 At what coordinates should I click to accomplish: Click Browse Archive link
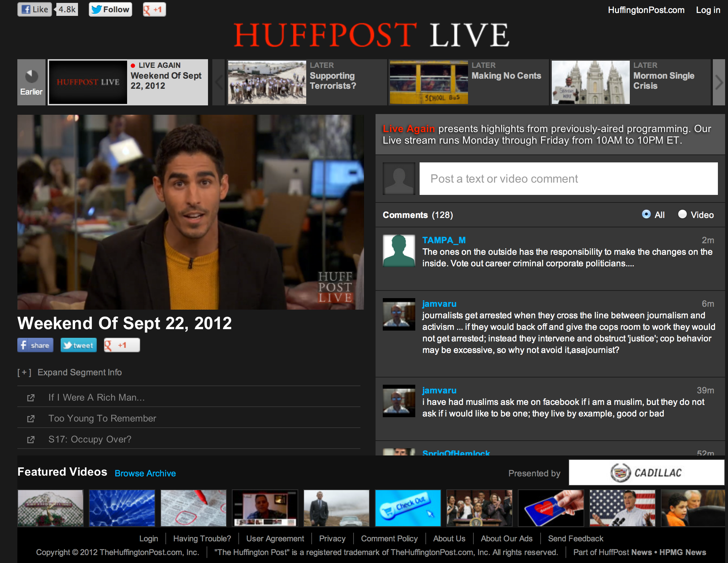click(x=145, y=473)
